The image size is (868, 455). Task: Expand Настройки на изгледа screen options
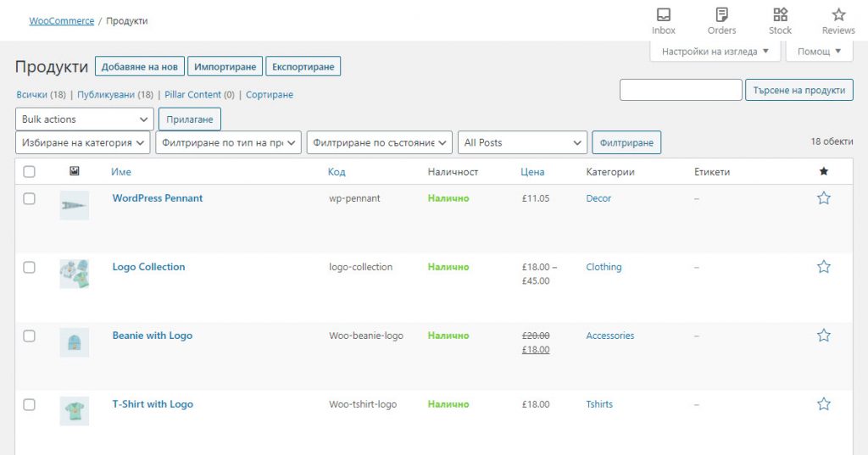point(715,52)
